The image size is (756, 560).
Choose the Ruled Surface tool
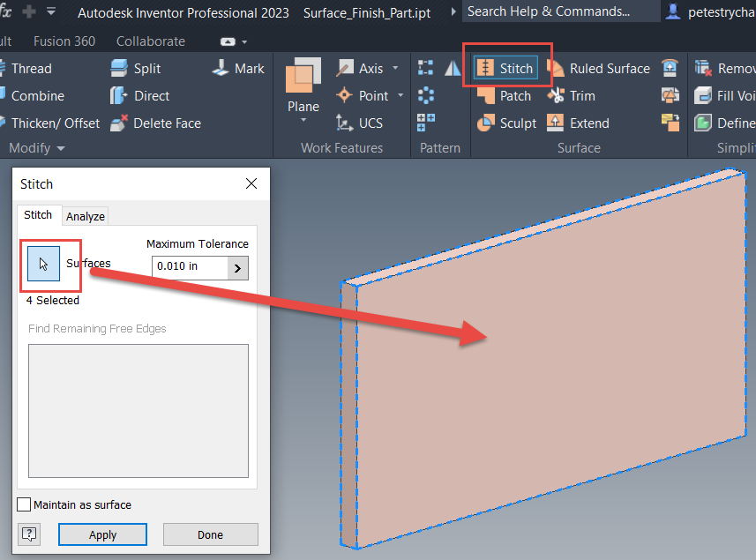click(607, 68)
